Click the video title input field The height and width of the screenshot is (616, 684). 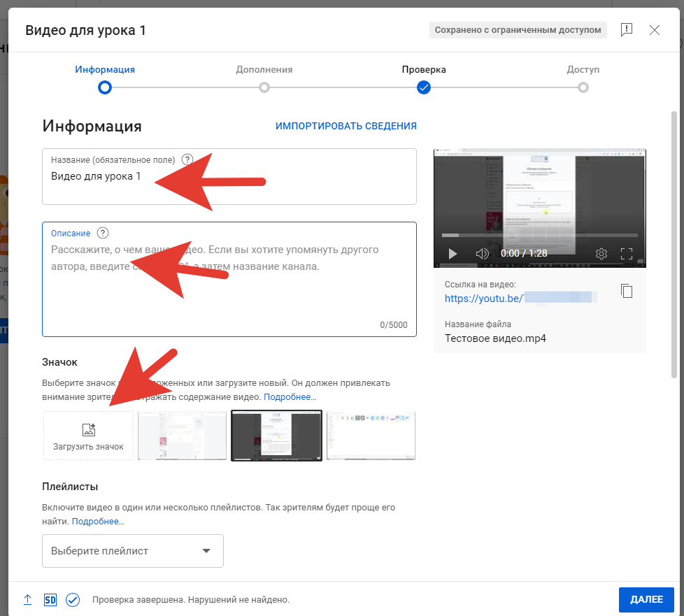229,176
